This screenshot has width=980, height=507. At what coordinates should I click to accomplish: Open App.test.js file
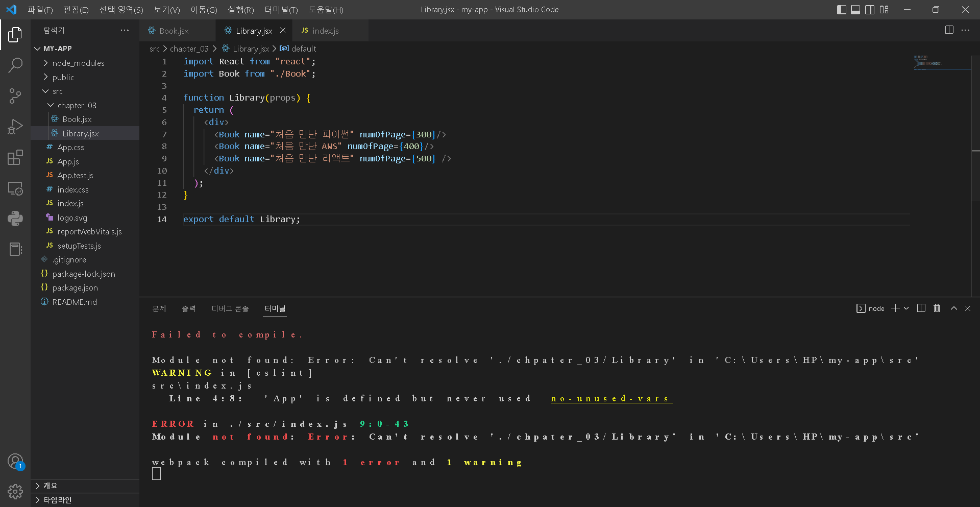coord(85,175)
